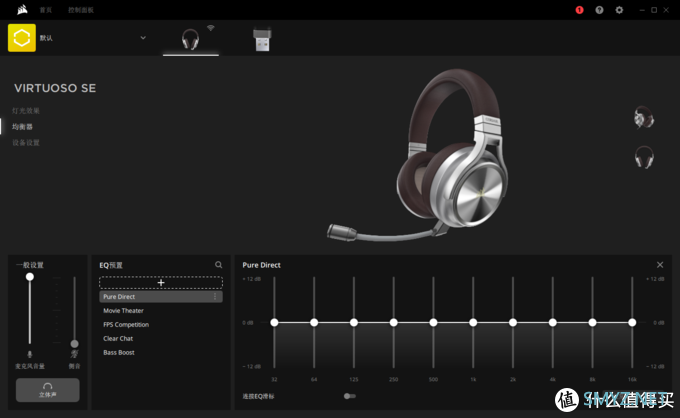Select the Movie Theater preset
This screenshot has width=680, height=418.
click(123, 310)
